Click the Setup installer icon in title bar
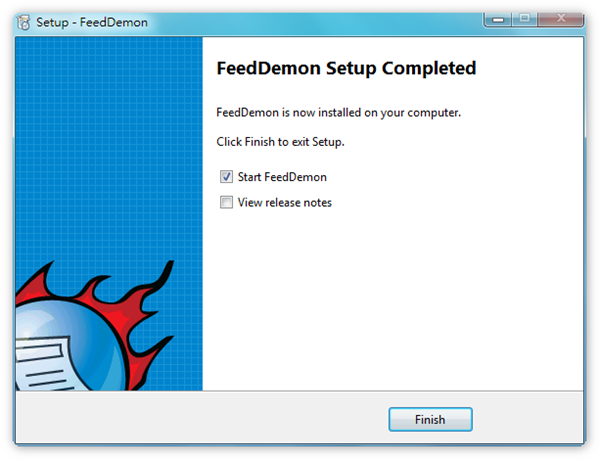The height and width of the screenshot is (460, 600). 23,22
